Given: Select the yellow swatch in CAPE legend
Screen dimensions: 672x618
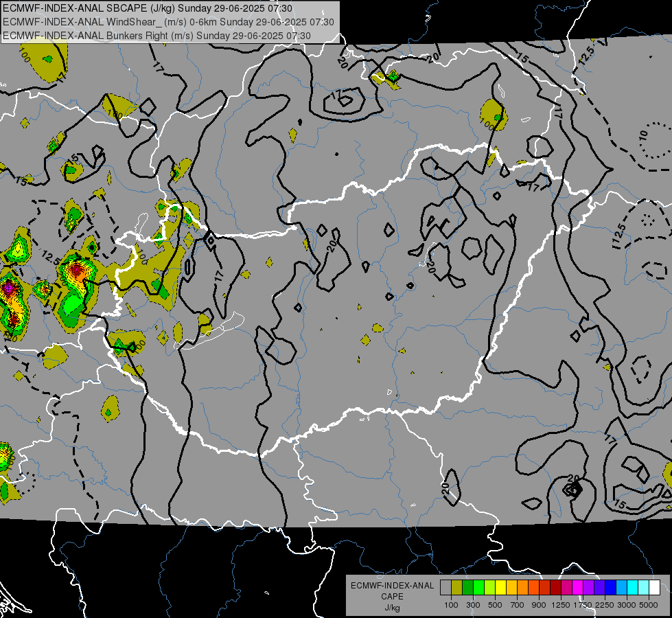Looking at the screenshot, I should [x=500, y=587].
